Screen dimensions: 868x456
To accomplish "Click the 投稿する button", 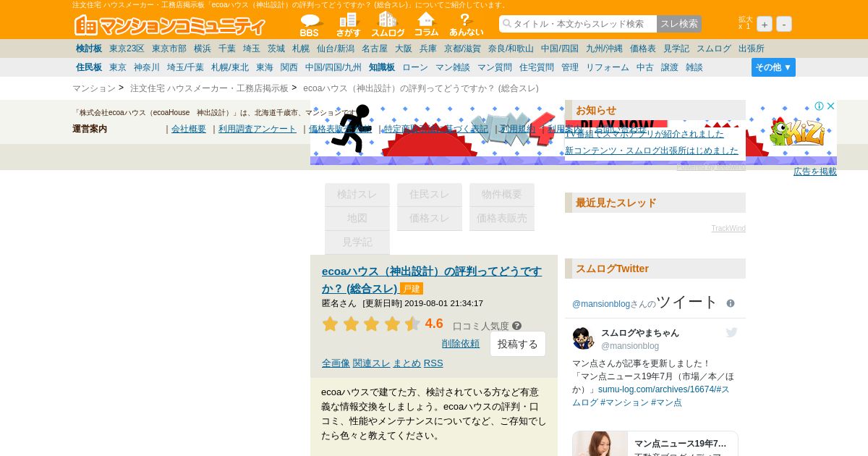I will tap(518, 344).
